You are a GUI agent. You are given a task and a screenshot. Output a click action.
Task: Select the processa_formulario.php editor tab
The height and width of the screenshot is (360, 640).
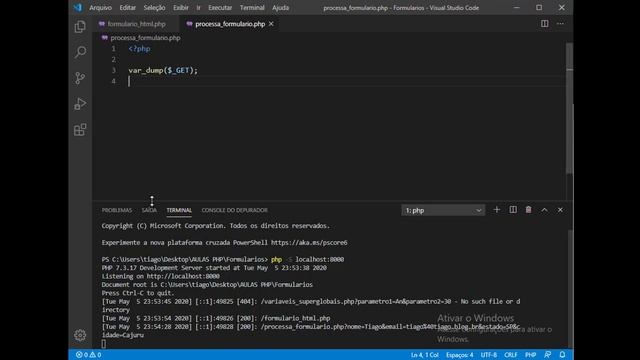tap(229, 24)
